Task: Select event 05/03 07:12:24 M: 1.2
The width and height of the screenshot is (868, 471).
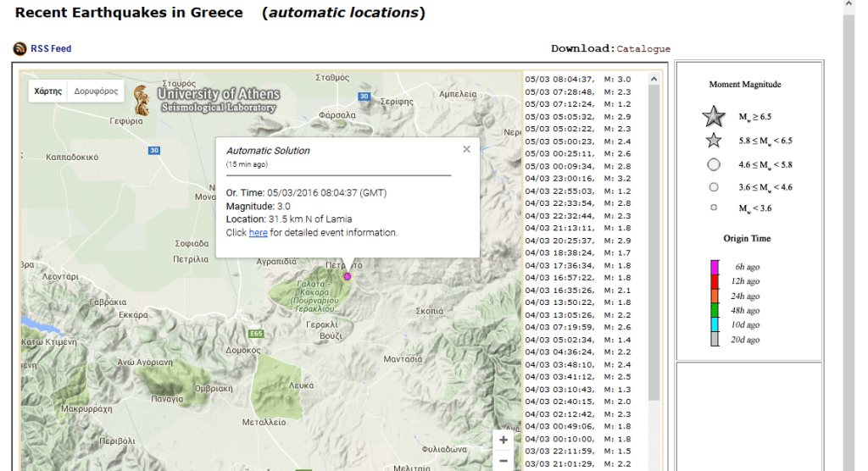Action: pyautogui.click(x=578, y=104)
